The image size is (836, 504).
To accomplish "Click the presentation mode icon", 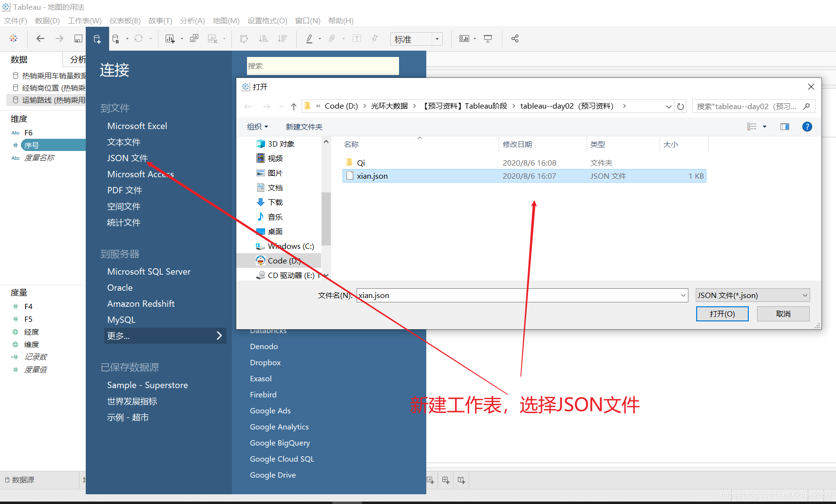I will click(x=488, y=38).
